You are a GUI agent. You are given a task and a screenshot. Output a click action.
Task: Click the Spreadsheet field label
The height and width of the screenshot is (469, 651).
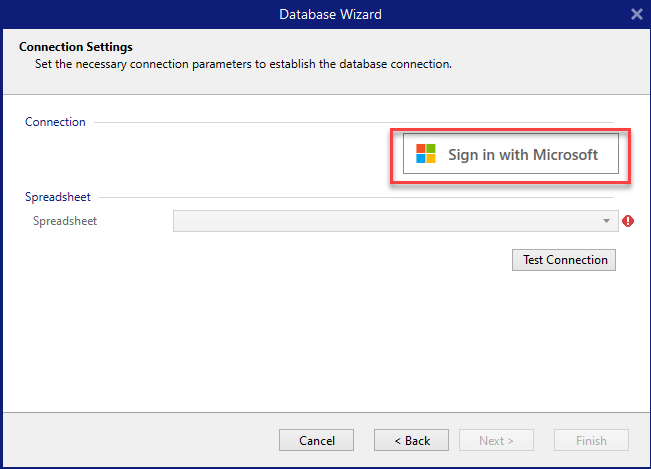(65, 221)
